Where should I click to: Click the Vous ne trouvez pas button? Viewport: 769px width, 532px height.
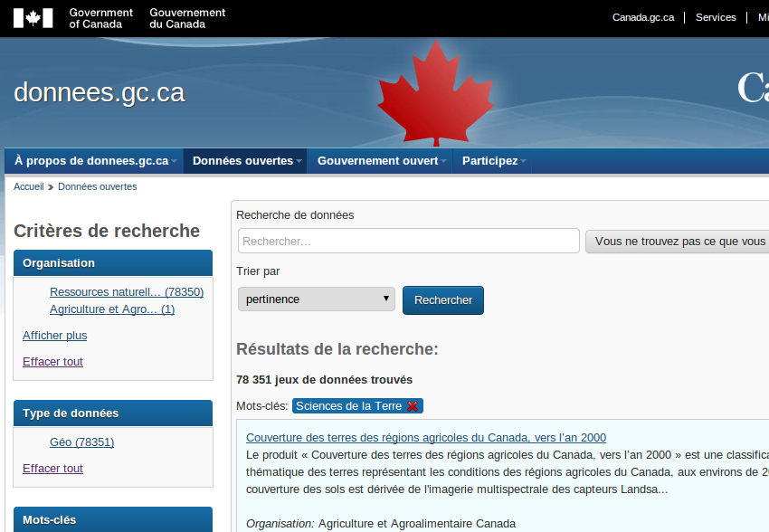click(x=678, y=242)
